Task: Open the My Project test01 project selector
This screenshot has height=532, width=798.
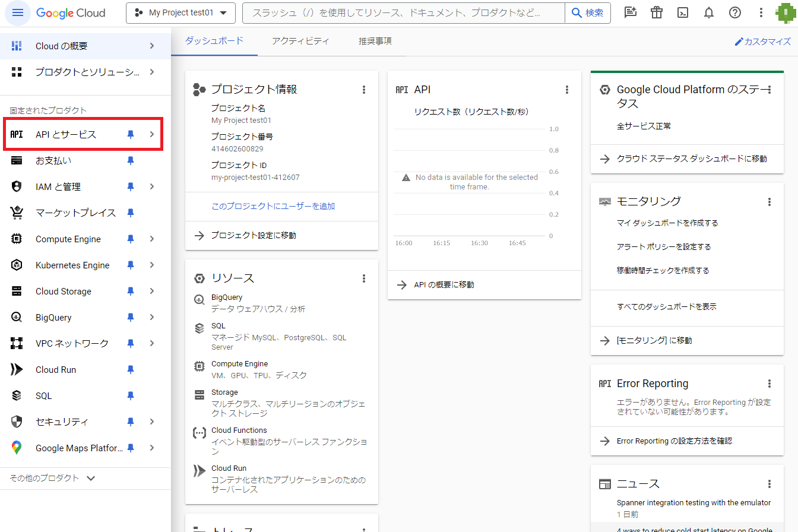Action: (x=180, y=12)
